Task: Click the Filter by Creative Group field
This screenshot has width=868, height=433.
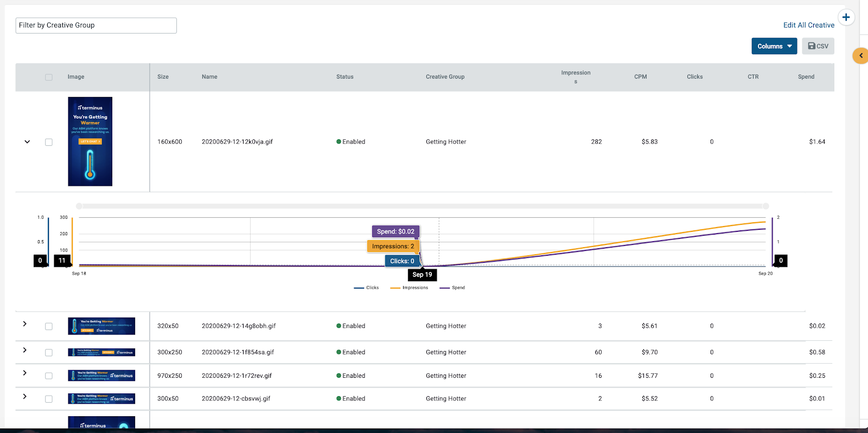Action: [x=96, y=25]
